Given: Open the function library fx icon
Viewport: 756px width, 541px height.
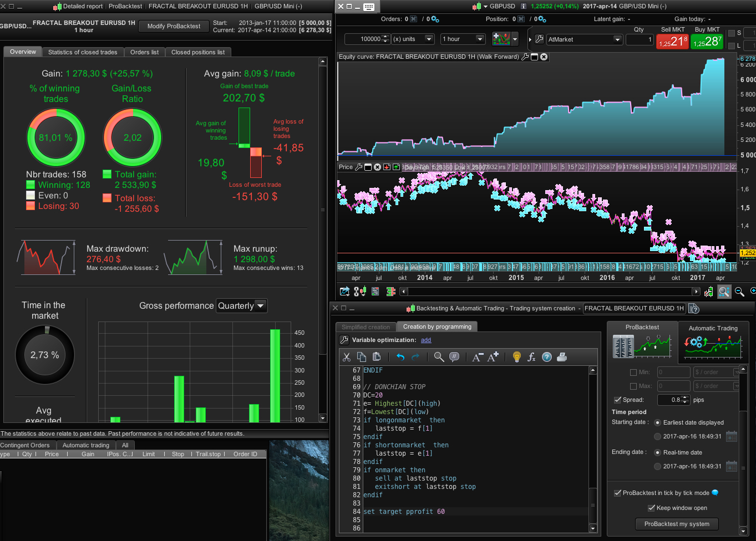Looking at the screenshot, I should pyautogui.click(x=531, y=357).
